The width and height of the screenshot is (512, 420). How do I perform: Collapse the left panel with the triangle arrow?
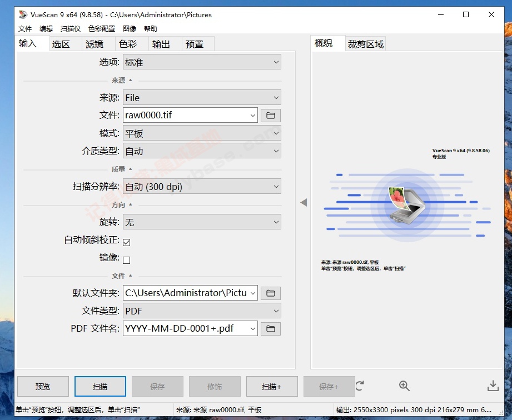[x=304, y=202]
